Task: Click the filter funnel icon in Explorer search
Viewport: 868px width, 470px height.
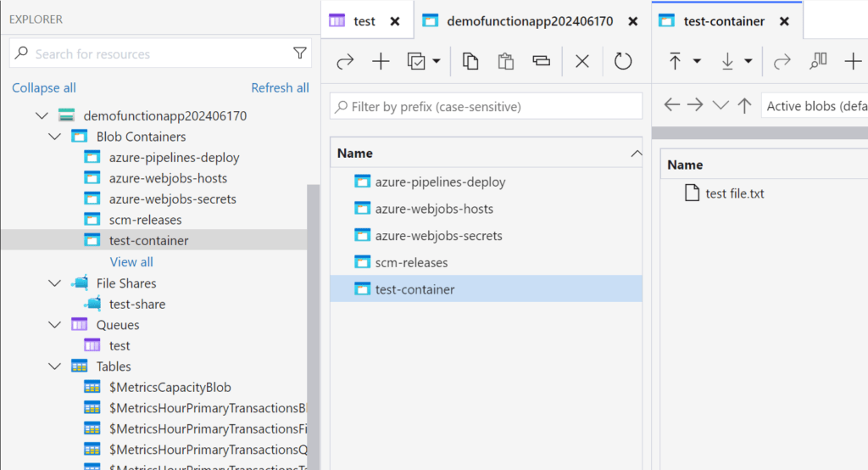Action: coord(299,53)
